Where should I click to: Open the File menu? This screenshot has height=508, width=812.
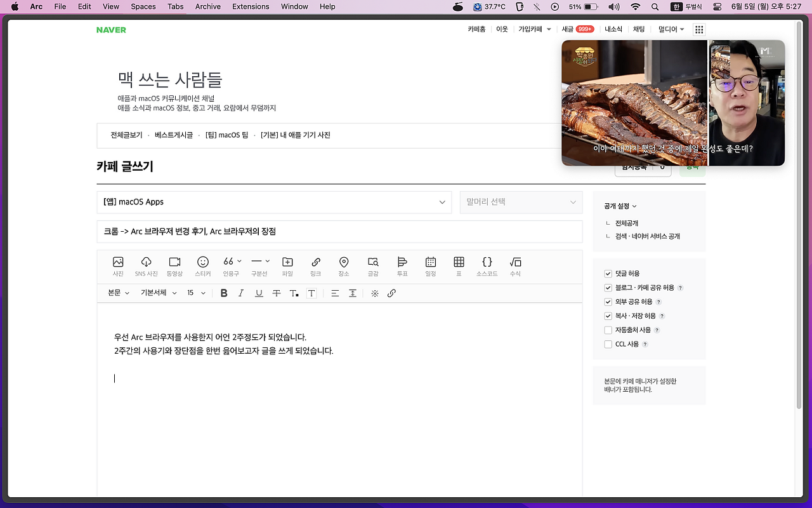60,6
